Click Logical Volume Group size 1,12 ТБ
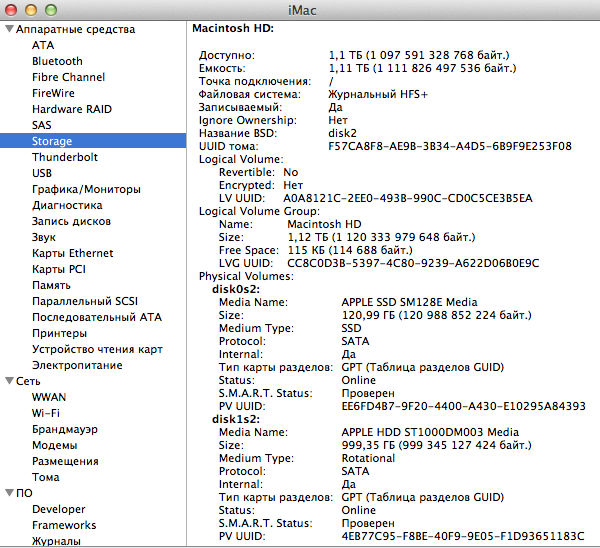This screenshot has width=600, height=548. (x=382, y=237)
